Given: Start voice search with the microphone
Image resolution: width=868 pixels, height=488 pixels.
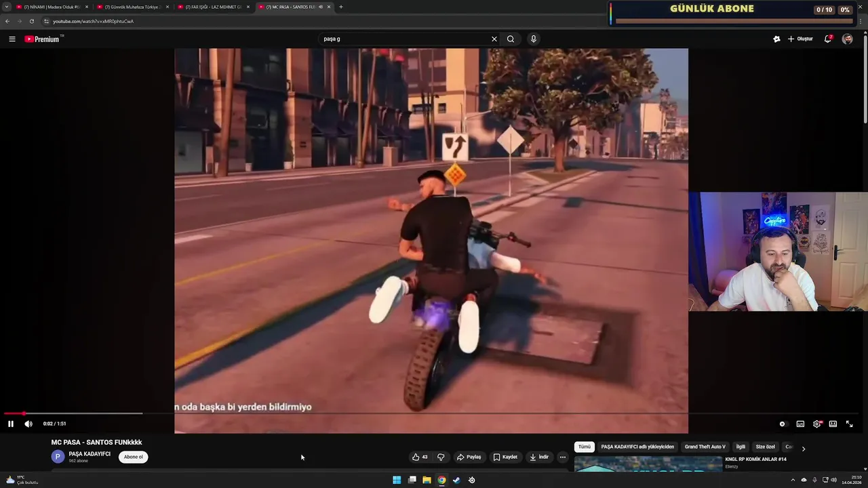Looking at the screenshot, I should click(x=534, y=39).
